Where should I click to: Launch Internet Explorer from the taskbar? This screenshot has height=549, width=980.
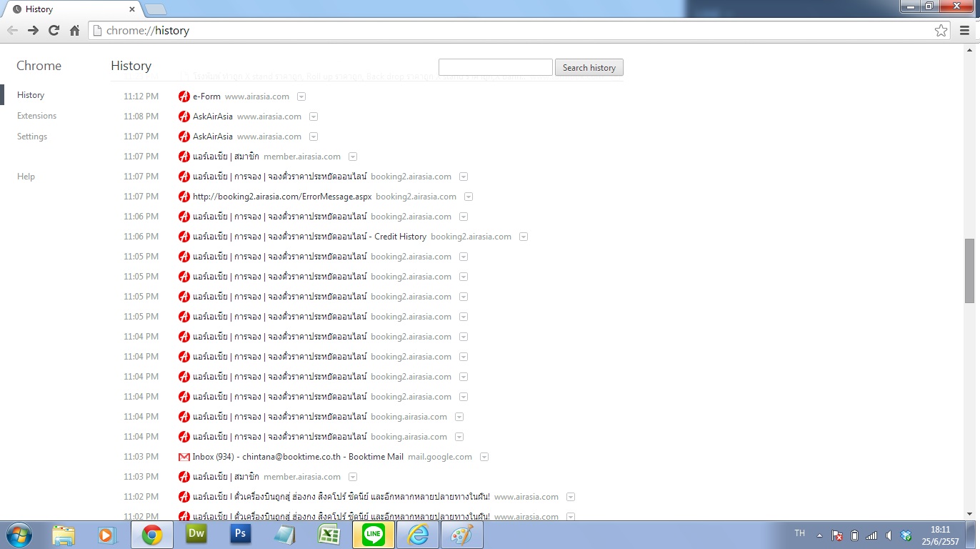(418, 535)
